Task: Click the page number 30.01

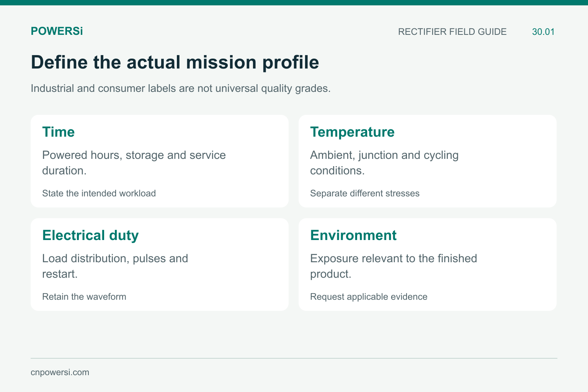Action: pos(543,32)
